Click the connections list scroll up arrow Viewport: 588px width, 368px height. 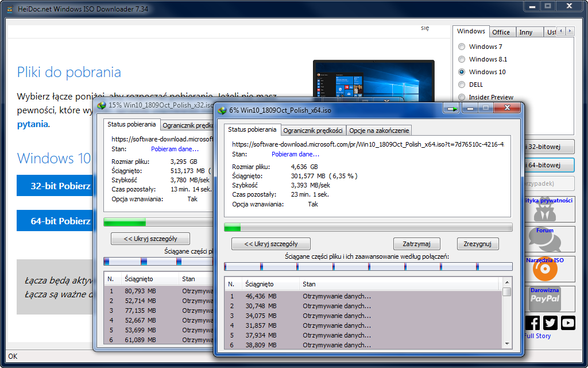tap(507, 282)
